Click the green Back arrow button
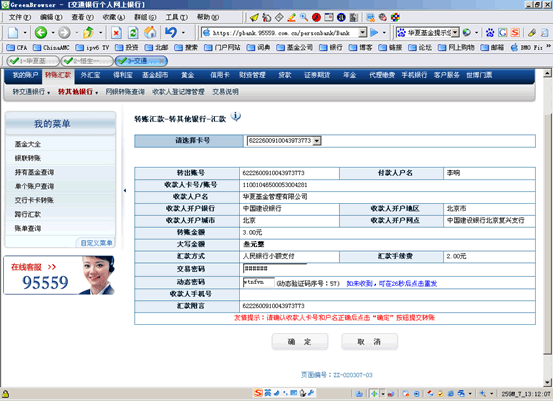Screen dimensions: 554x402 pos(41,33)
